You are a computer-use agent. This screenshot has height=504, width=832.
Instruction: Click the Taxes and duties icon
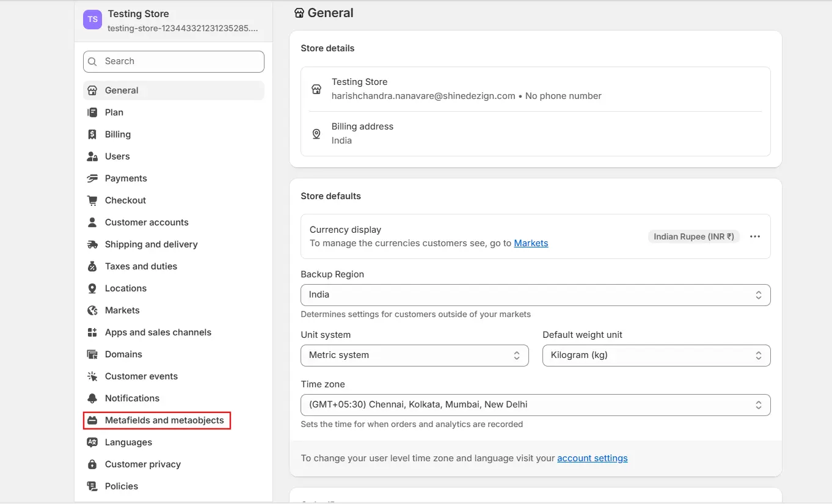[x=93, y=266]
